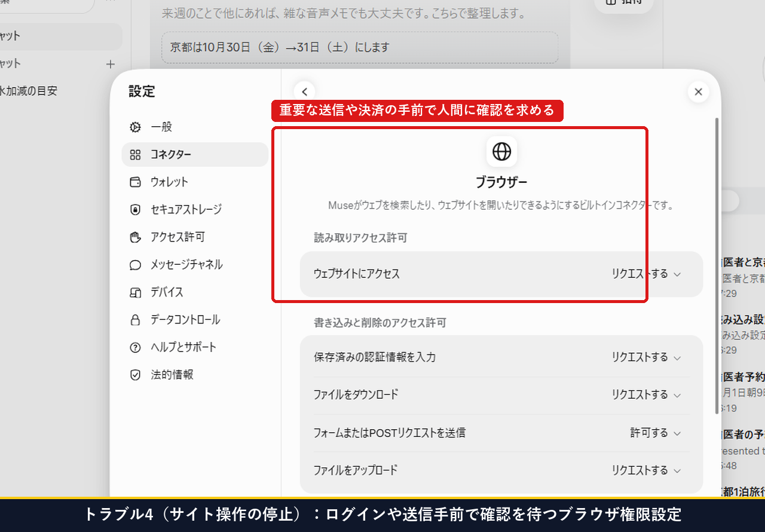Click the back arrow button in settings
Viewport: 765px width, 532px height.
pos(304,91)
